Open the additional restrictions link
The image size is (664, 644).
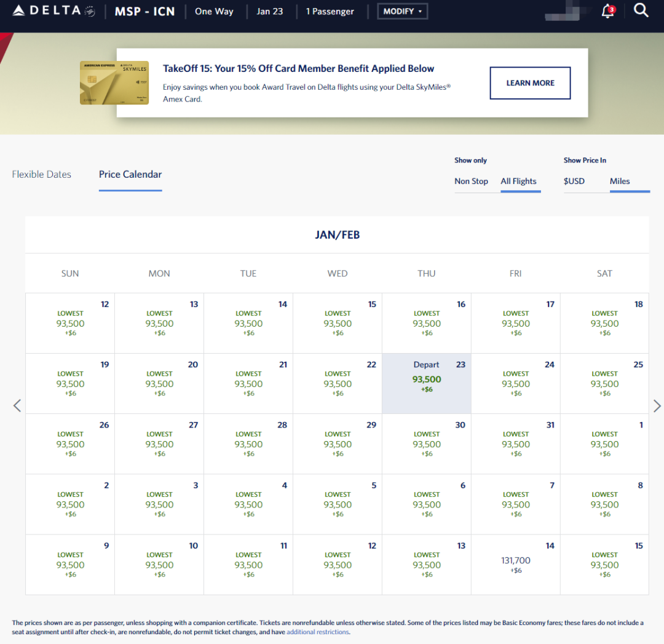click(317, 632)
